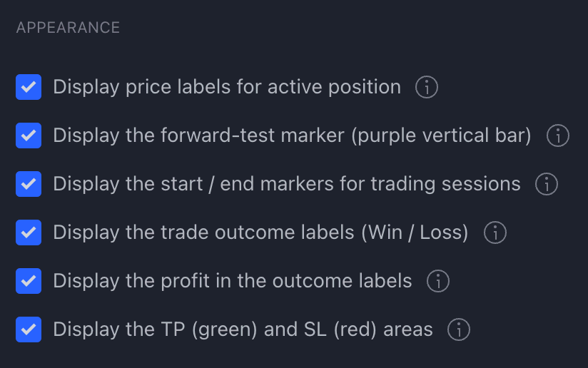This screenshot has width=588, height=368.
Task: Uncheck Display price labels for active position
Action: click(29, 87)
